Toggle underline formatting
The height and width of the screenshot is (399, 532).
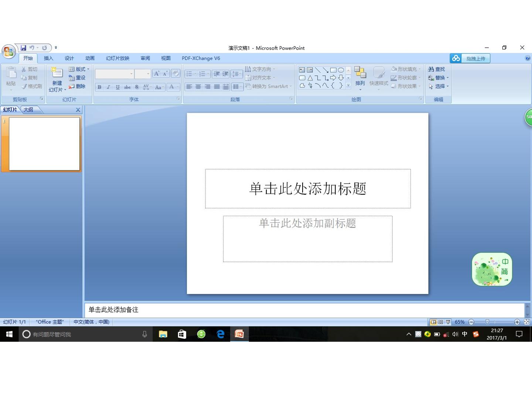[x=118, y=87]
